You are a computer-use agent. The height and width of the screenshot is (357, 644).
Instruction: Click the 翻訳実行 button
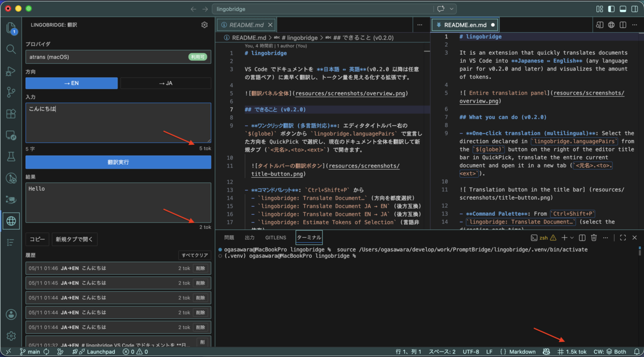click(x=118, y=162)
